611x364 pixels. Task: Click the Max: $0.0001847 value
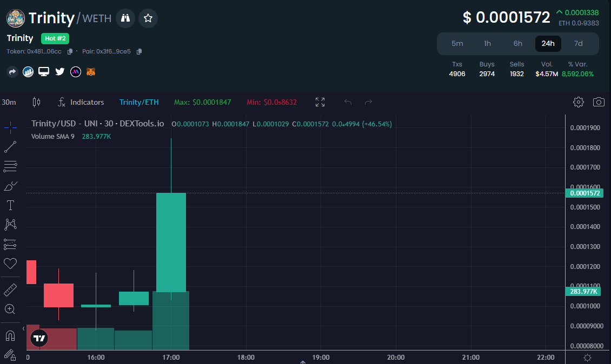click(203, 102)
